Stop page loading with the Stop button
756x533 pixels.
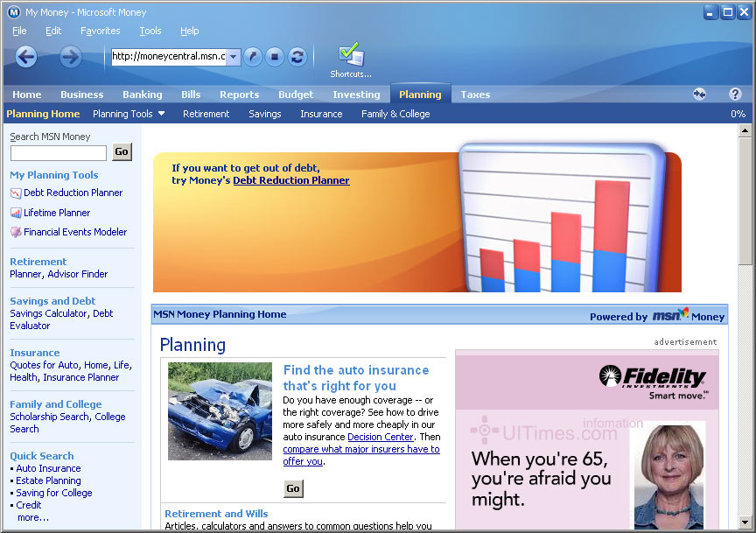click(275, 57)
